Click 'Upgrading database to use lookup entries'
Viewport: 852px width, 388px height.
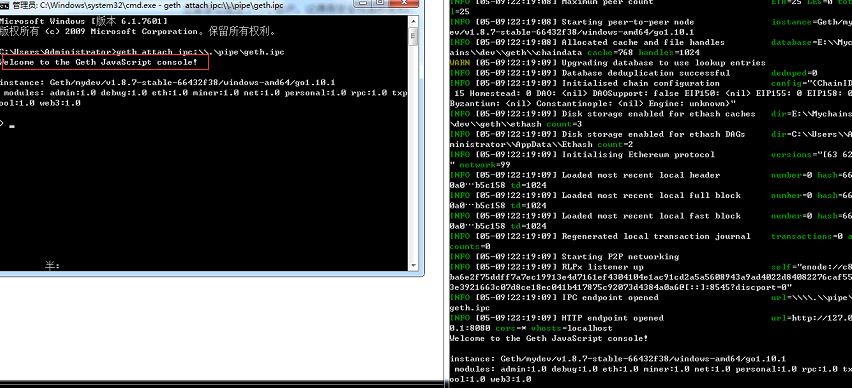pyautogui.click(x=663, y=63)
